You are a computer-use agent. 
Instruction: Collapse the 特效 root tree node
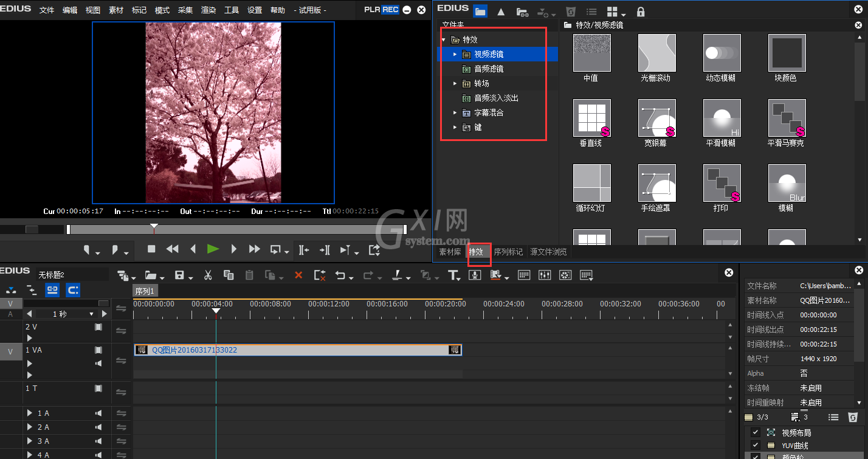(x=444, y=40)
